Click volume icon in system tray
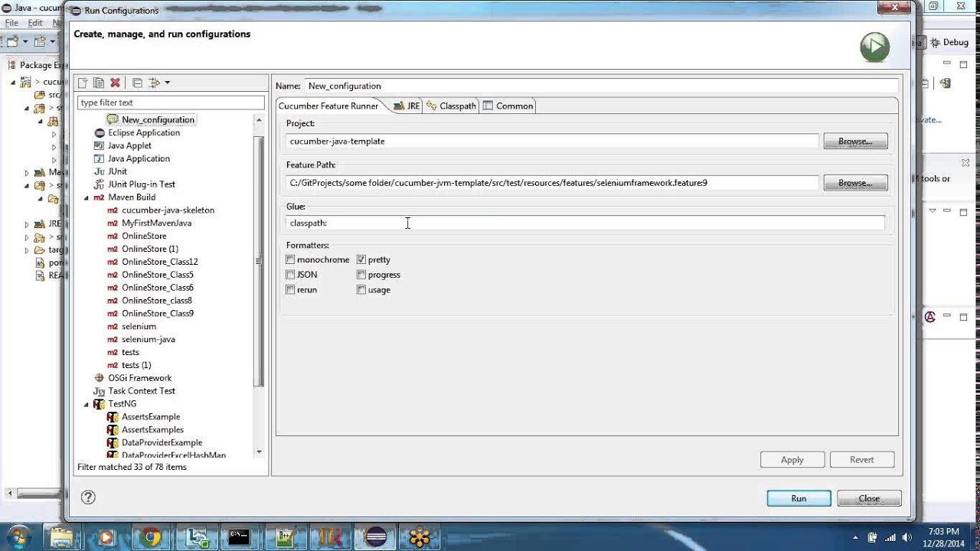This screenshot has height=551, width=980. pos(908,537)
